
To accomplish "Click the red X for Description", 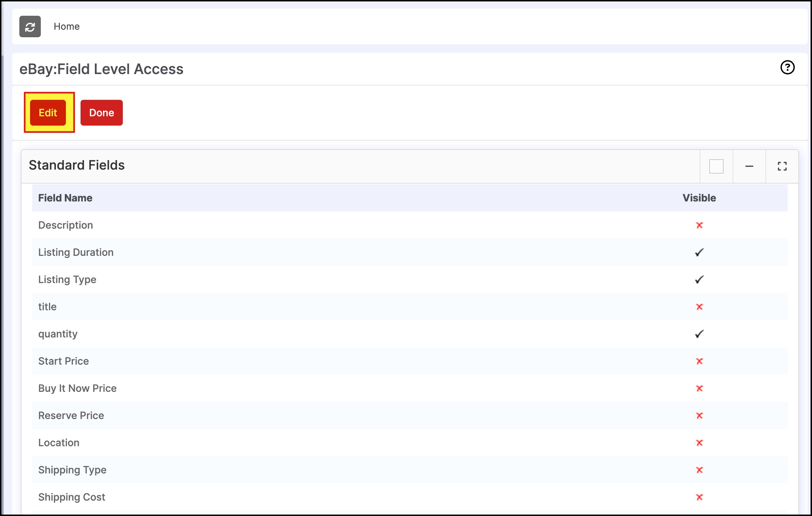I will [x=699, y=225].
